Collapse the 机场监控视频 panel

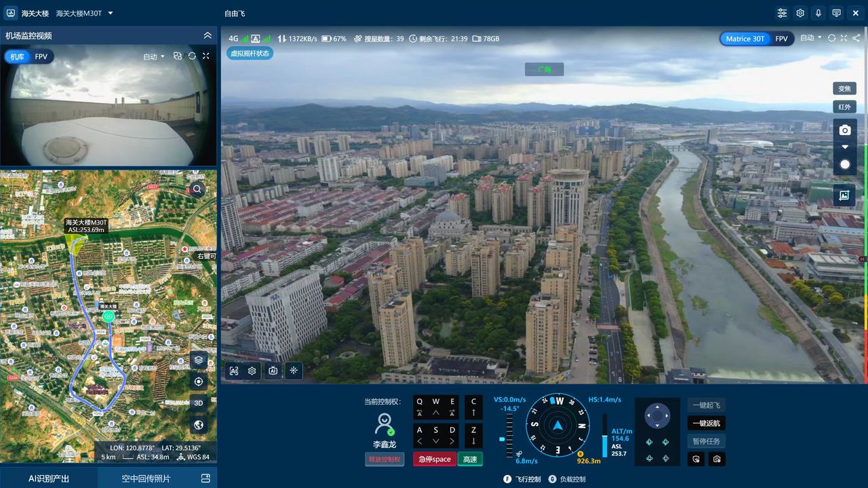point(208,35)
